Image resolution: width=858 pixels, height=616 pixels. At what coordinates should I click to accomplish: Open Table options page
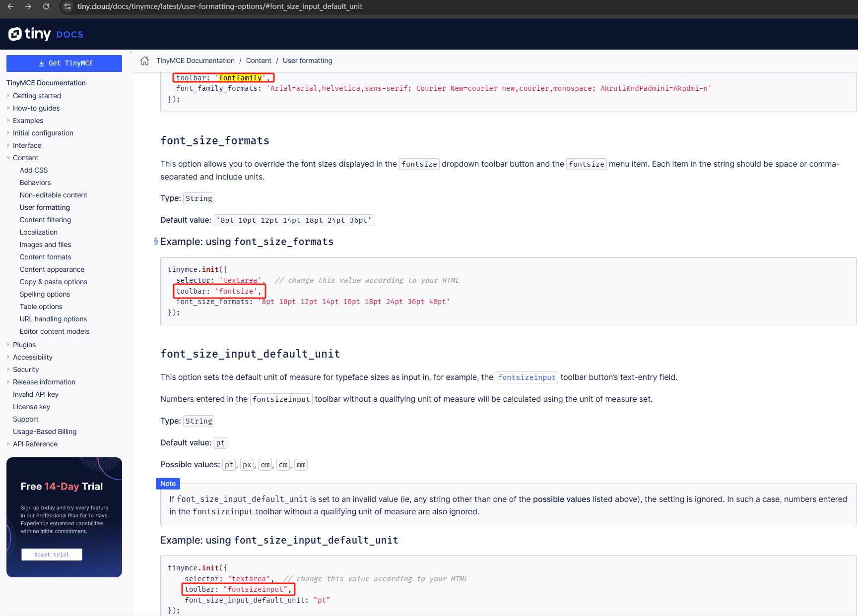(x=41, y=307)
